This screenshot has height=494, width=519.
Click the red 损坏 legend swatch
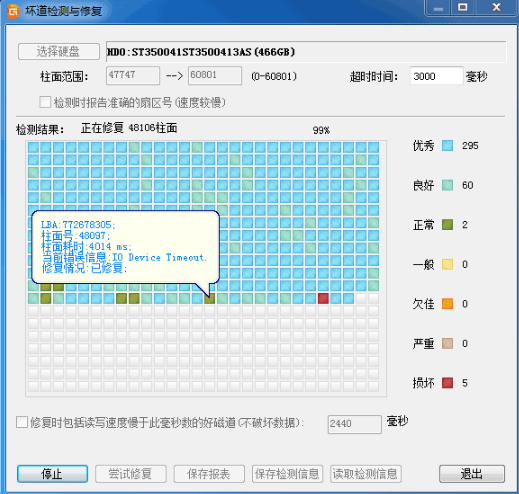pyautogui.click(x=447, y=383)
